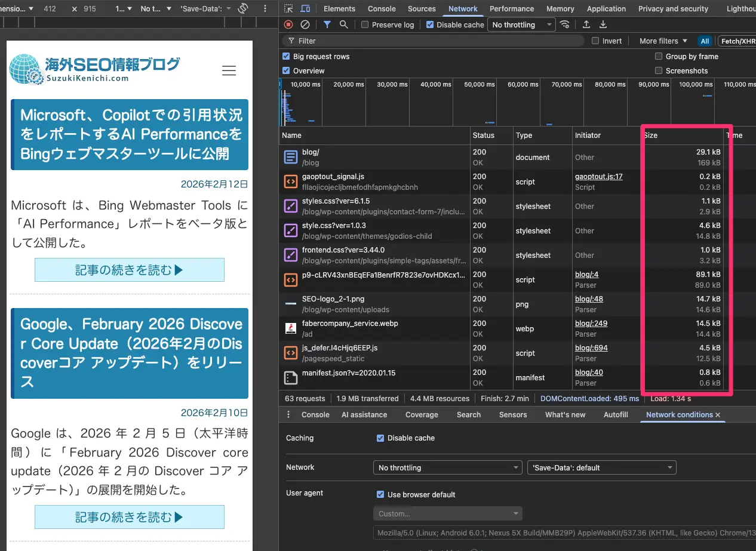Clear the network log
The image size is (756, 551).
305,24
